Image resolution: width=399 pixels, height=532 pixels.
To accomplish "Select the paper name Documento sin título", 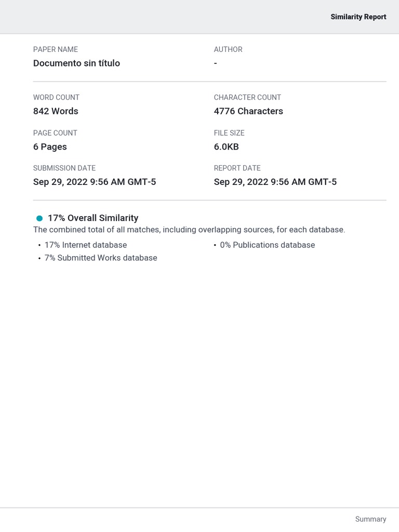I will click(76, 63).
